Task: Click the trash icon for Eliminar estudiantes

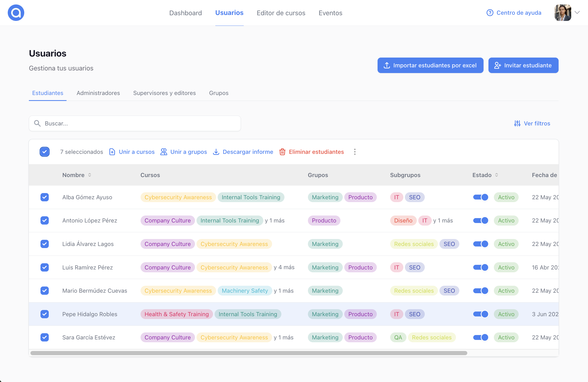Action: 282,152
